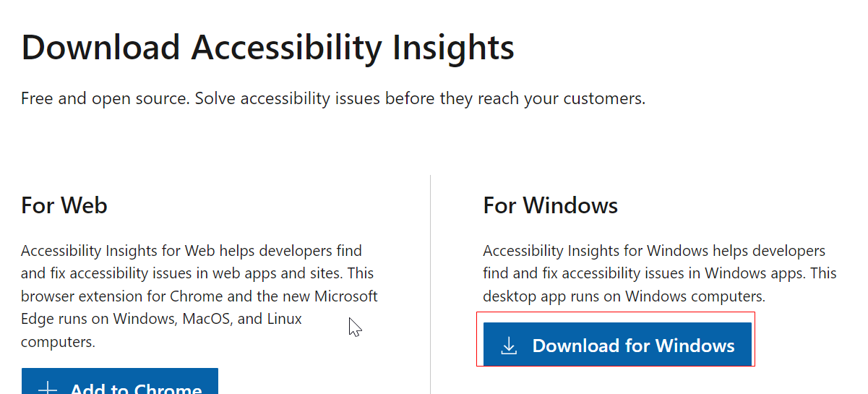Select the Download Accessibility Insights page heading

coord(267,48)
